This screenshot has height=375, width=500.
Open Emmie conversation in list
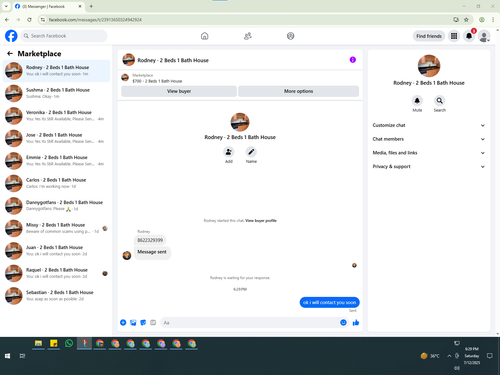56,160
